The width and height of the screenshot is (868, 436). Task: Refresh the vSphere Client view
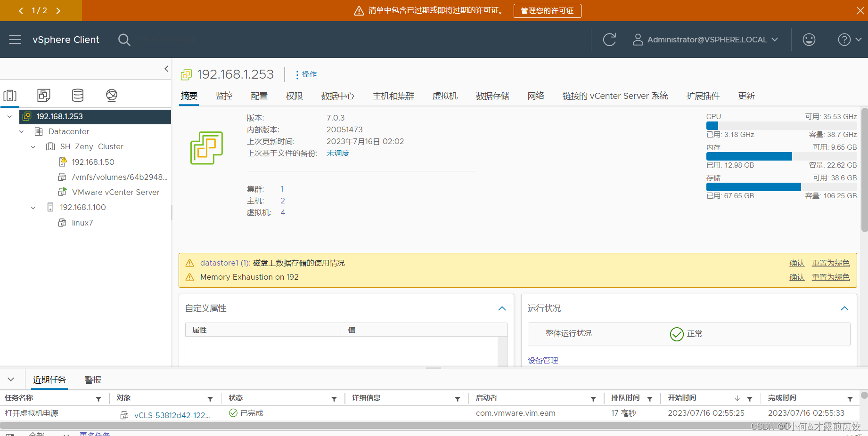pyautogui.click(x=609, y=40)
